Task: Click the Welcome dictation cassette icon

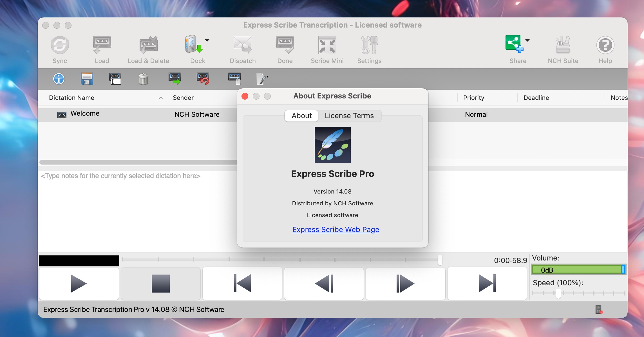Action: coord(62,115)
